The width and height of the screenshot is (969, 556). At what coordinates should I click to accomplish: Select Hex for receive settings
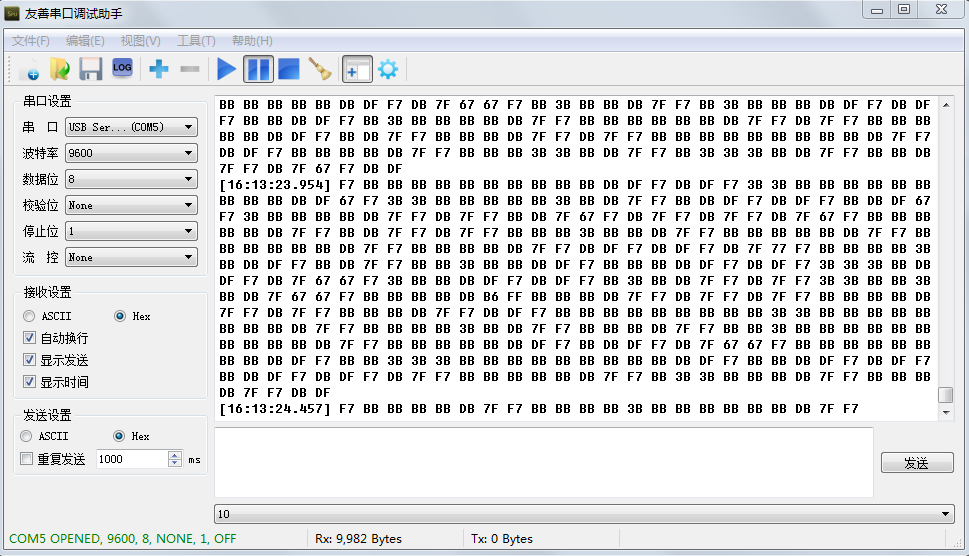(x=120, y=316)
